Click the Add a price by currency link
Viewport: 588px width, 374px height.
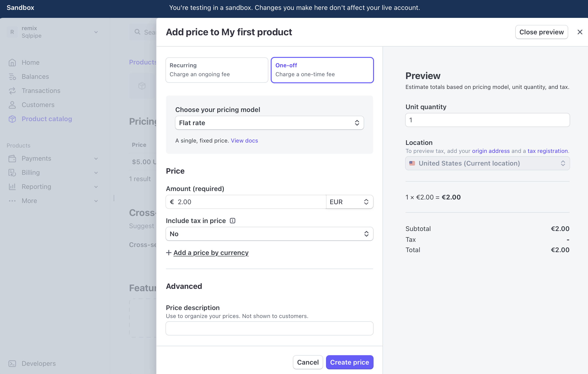(211, 253)
